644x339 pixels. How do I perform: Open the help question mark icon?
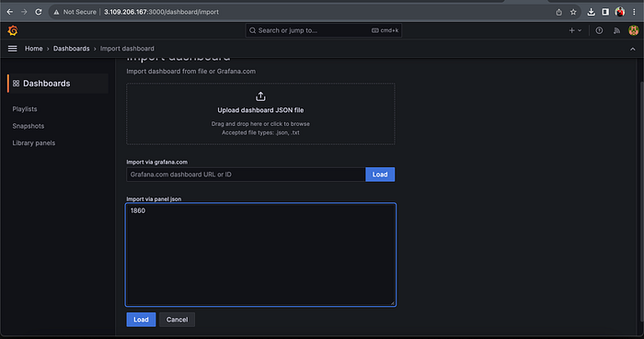599,30
